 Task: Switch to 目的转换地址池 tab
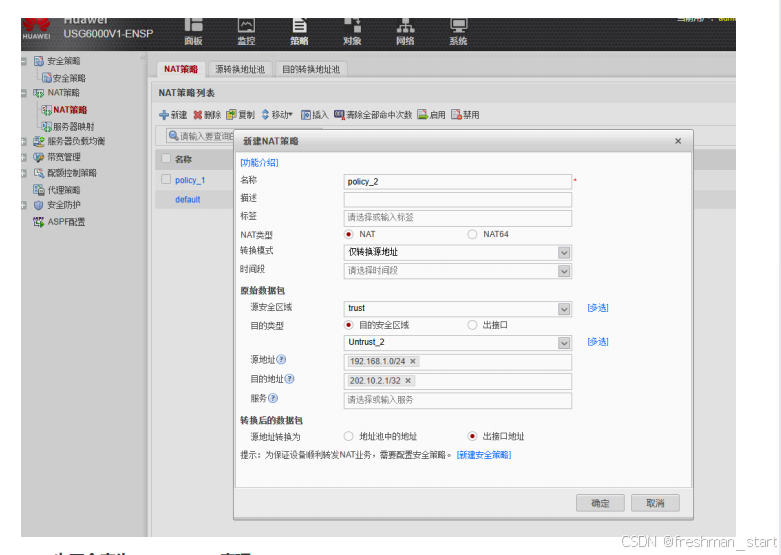pos(311,69)
